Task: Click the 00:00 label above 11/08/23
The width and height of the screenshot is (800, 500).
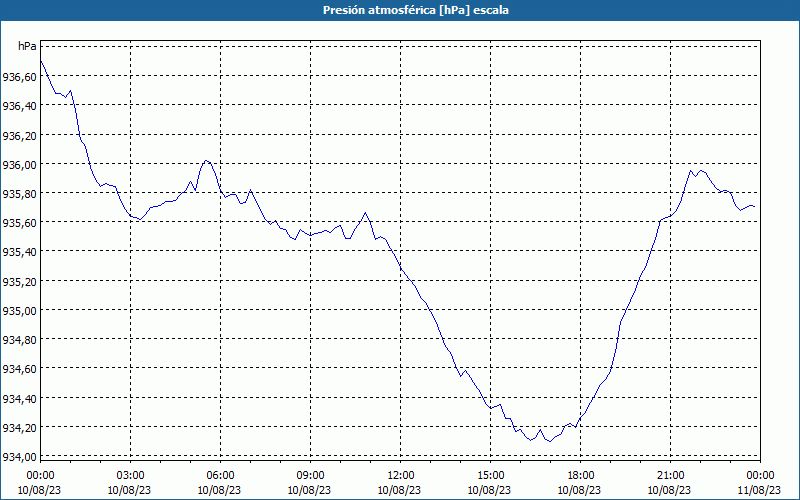Action: click(x=760, y=476)
